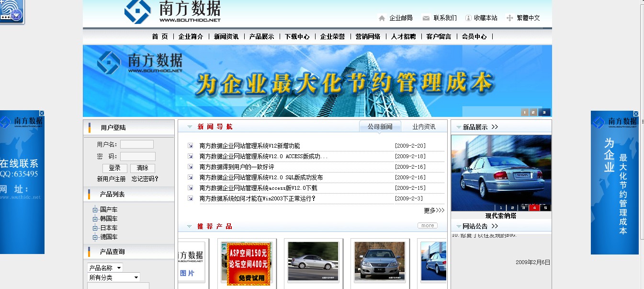
Task: Open news 南方数据得到用户的一致好评
Action: [237, 167]
